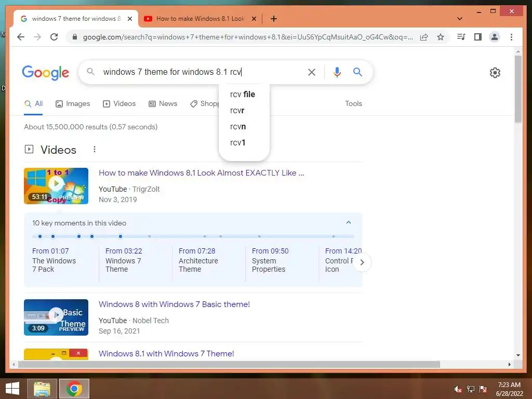Show more key moments with right arrow
The height and width of the screenshot is (399, 532).
[362, 262]
